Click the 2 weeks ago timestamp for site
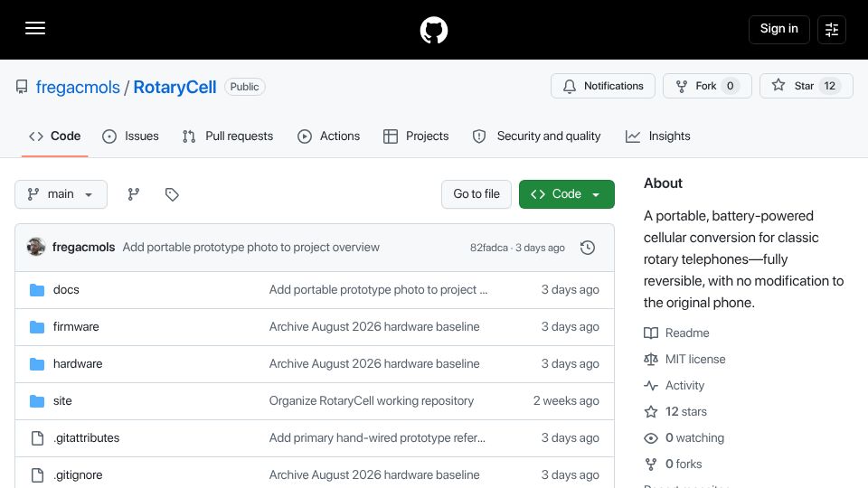The height and width of the screenshot is (488, 868). (566, 401)
